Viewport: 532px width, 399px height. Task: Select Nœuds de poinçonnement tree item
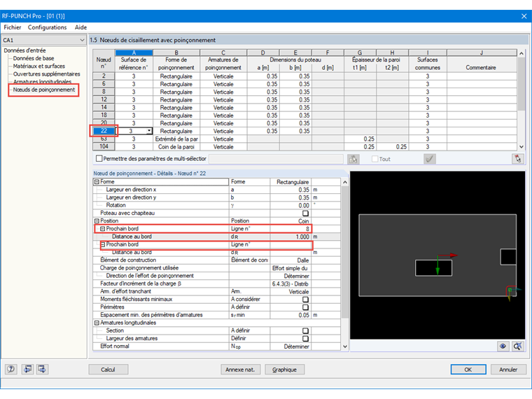pos(44,90)
